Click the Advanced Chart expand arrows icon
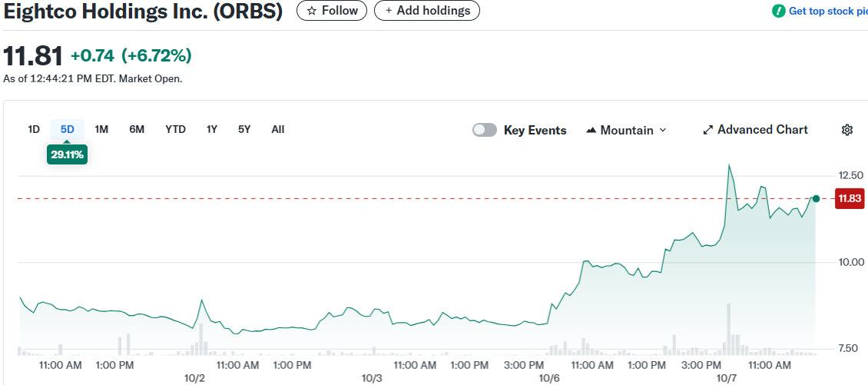Image resolution: width=868 pixels, height=385 pixels. pyautogui.click(x=708, y=130)
